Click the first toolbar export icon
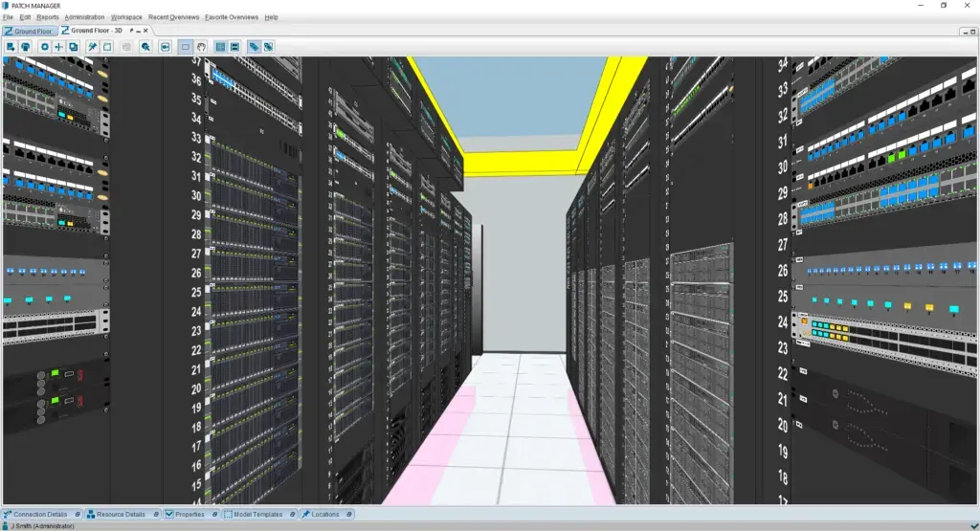Viewport: 980px width, 531px height. [11, 46]
